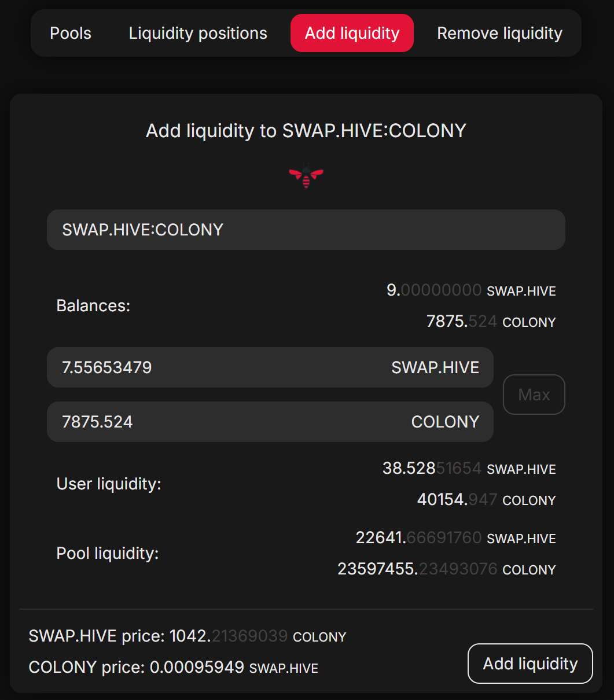Open the Pools tab
The width and height of the screenshot is (614, 700).
pyautogui.click(x=71, y=34)
